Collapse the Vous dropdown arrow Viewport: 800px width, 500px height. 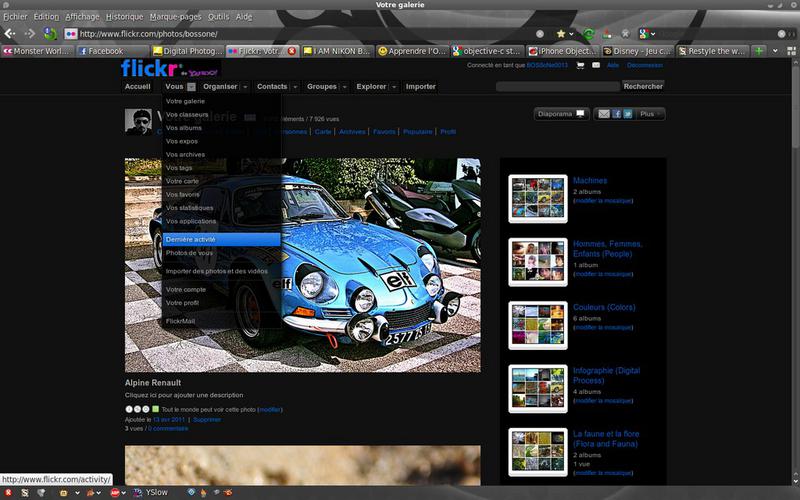(x=191, y=87)
